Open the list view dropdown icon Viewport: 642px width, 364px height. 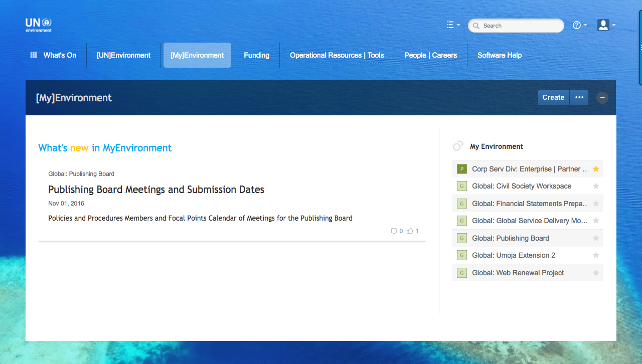[x=453, y=25]
